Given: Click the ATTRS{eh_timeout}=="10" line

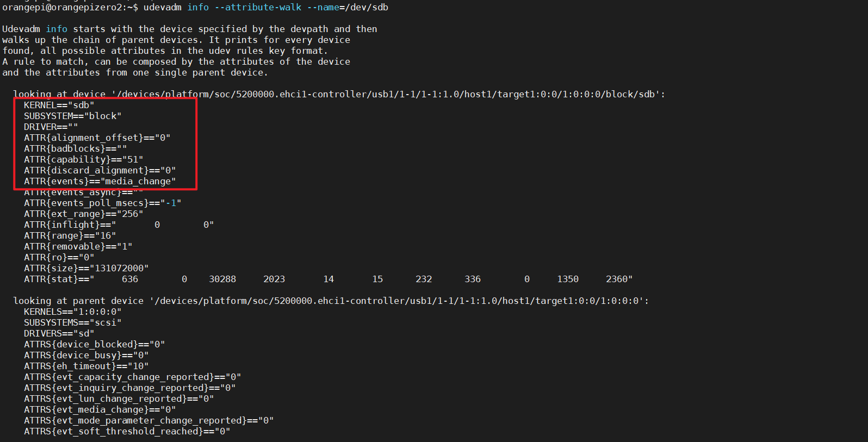Looking at the screenshot, I should coord(86,366).
